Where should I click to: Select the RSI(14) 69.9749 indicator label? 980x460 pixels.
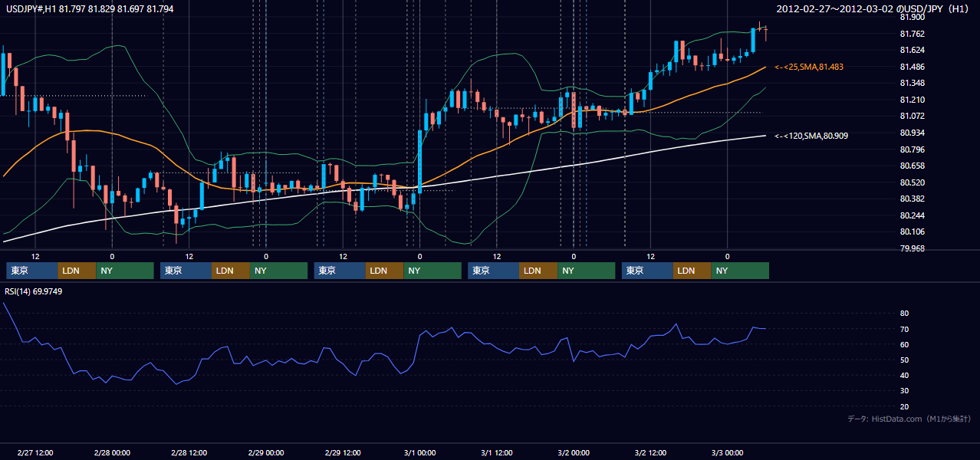pos(34,291)
